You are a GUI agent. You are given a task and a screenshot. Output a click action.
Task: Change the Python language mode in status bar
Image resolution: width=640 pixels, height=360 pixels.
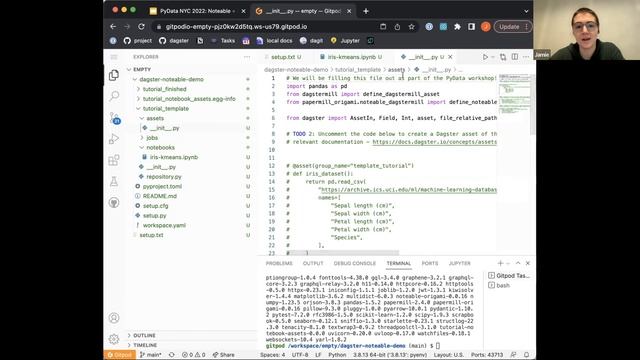coord(337,355)
